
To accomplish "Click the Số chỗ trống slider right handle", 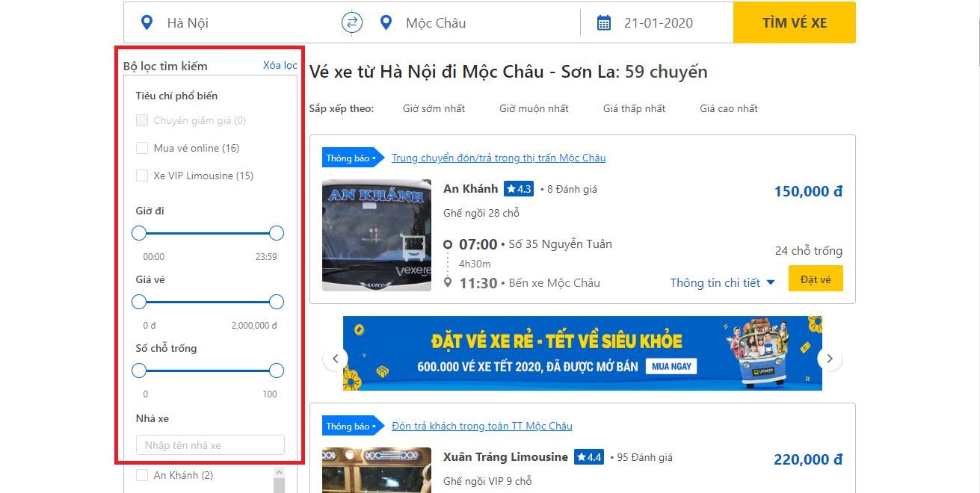I will click(x=277, y=370).
